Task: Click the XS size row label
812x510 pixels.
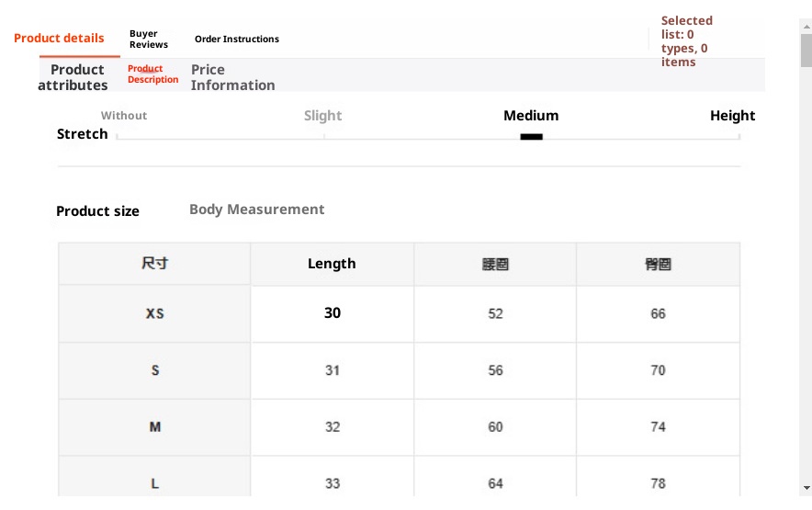Action: (x=154, y=313)
